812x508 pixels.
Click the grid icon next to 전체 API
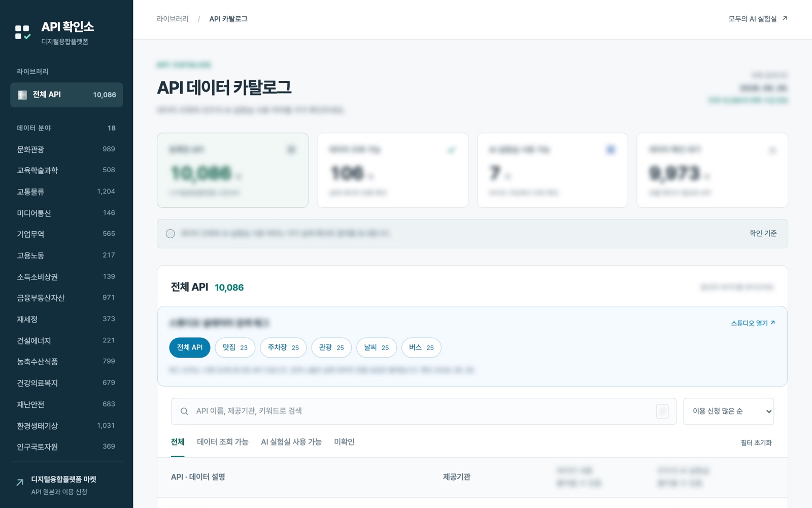point(22,95)
